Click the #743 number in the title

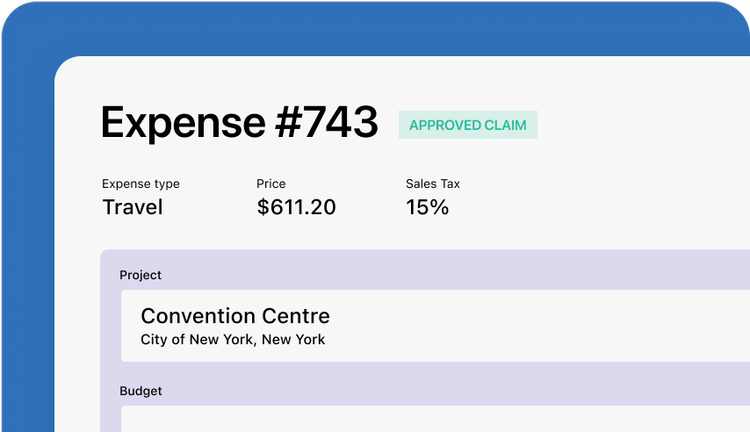coord(327,122)
